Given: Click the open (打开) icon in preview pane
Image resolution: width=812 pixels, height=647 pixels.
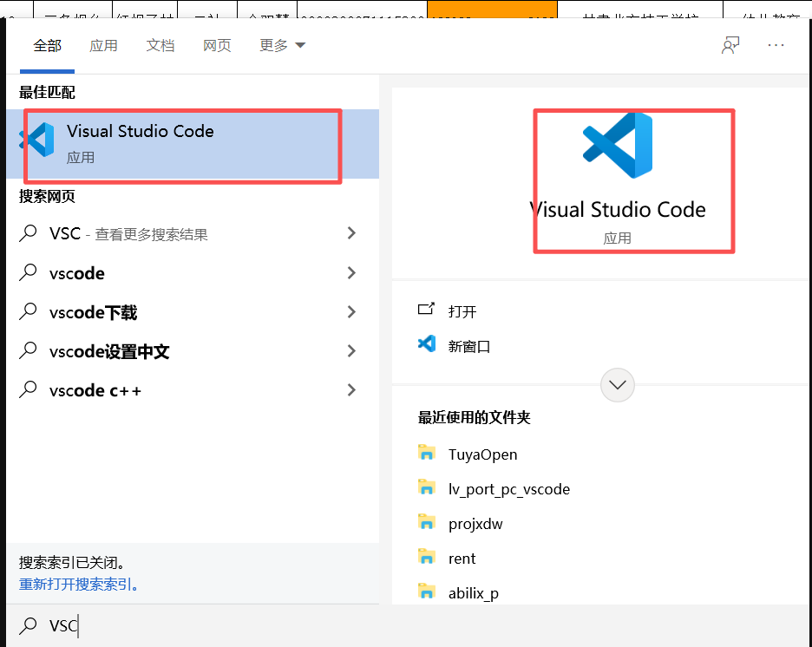Looking at the screenshot, I should [426, 310].
